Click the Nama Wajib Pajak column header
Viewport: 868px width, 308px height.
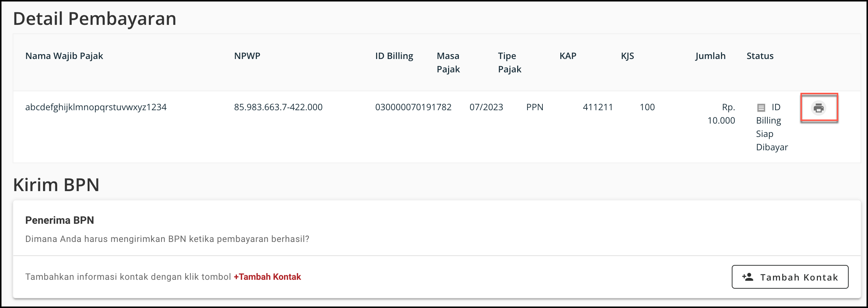pos(64,56)
